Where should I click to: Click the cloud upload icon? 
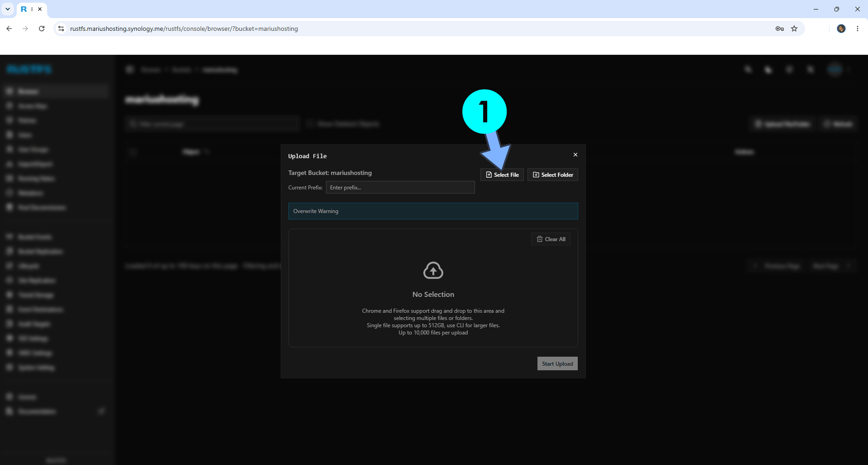pos(433,271)
